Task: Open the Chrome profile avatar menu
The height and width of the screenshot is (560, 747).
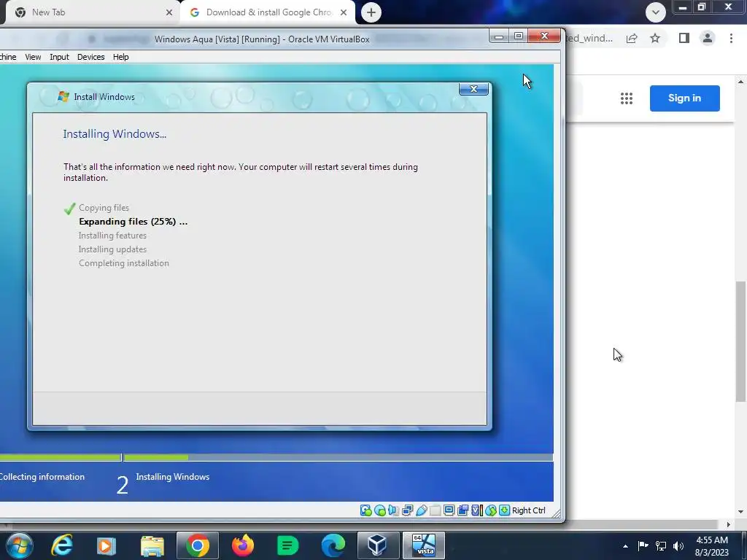Action: click(708, 38)
